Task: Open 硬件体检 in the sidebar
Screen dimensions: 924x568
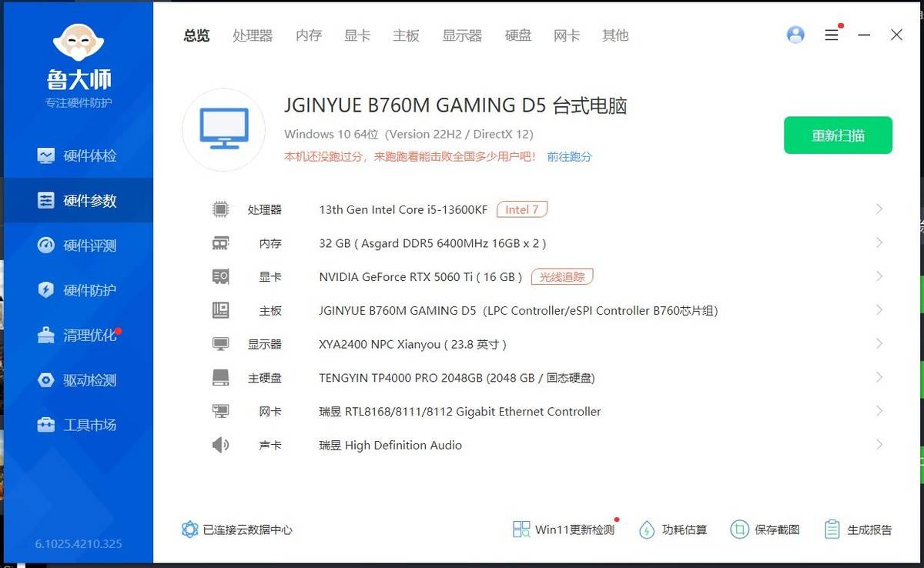Action: [x=78, y=155]
